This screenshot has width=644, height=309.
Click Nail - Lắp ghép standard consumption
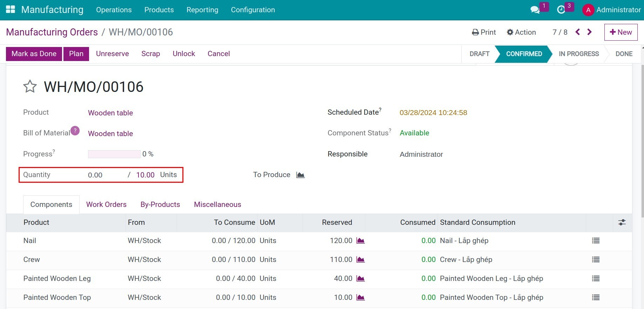pyautogui.click(x=464, y=241)
